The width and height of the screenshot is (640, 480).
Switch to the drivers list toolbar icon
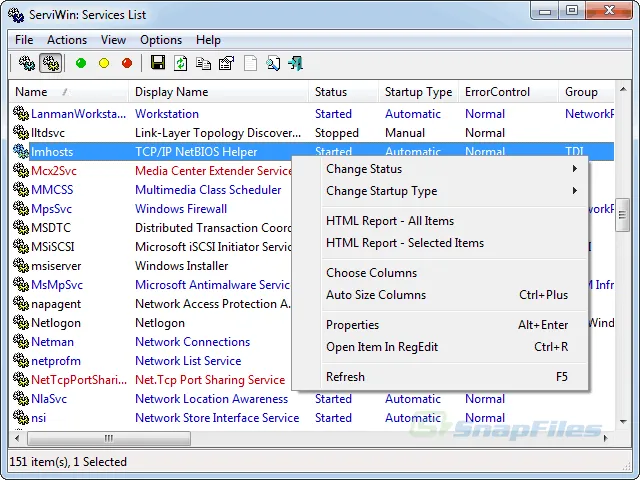(27, 63)
